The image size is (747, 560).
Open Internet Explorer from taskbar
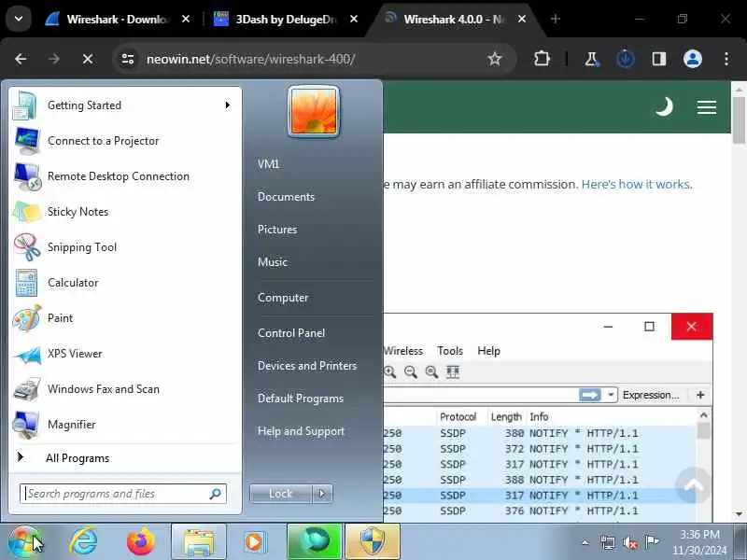click(x=84, y=542)
